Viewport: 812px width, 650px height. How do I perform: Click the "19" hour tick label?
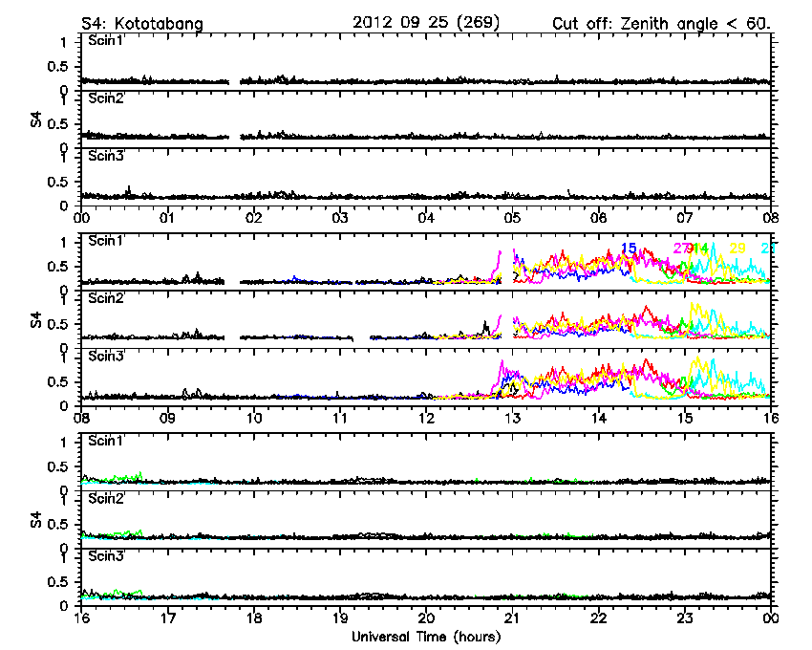340,617
